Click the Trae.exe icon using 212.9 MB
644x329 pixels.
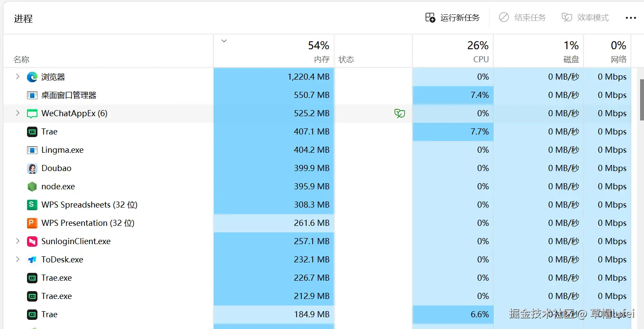tap(32, 296)
